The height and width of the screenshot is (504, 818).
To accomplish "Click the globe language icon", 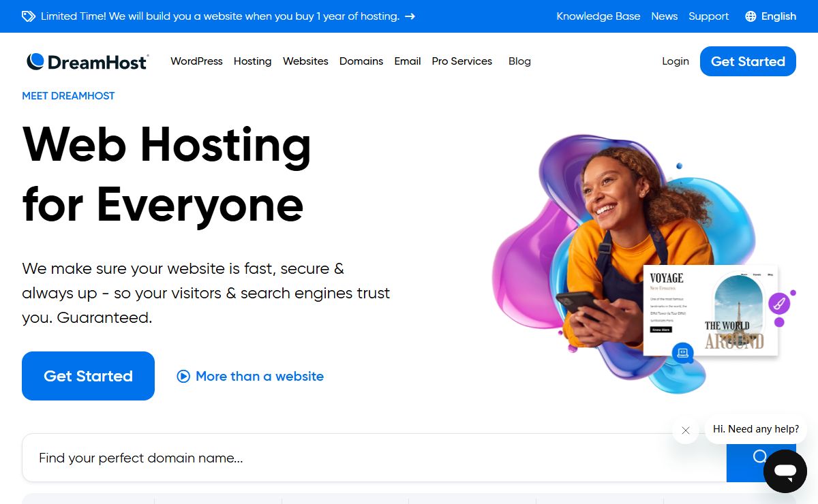I will tap(751, 16).
